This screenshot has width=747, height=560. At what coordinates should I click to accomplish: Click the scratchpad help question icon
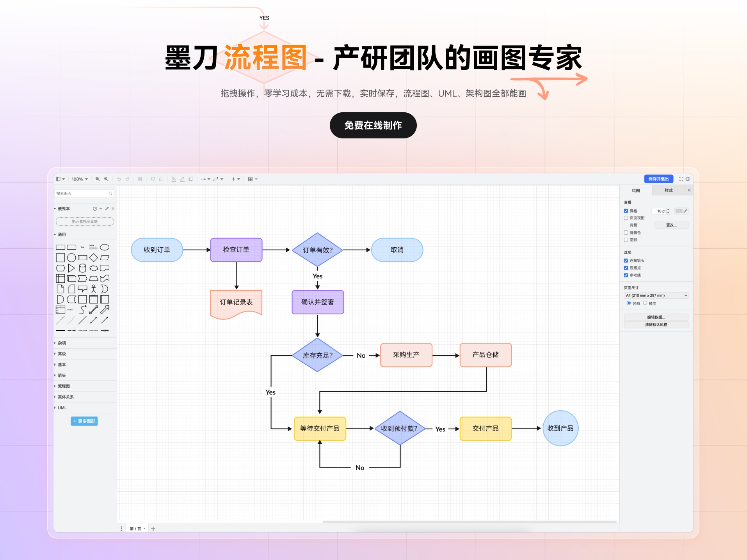point(95,209)
